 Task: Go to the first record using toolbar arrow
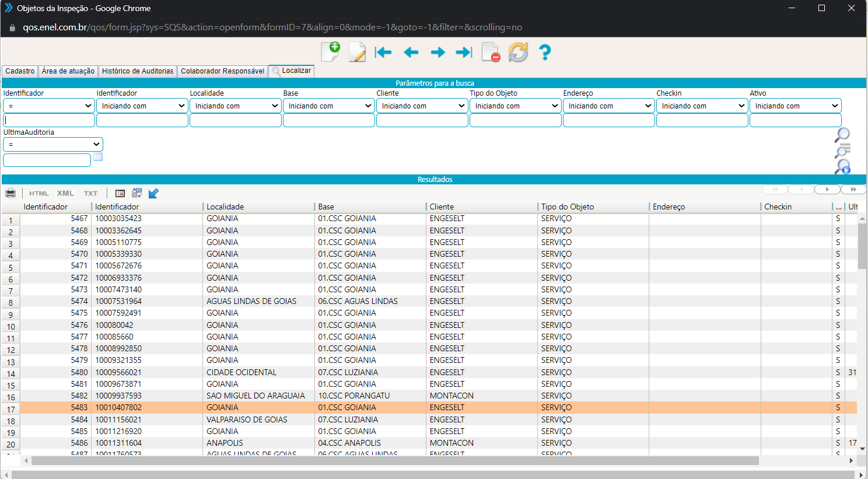[383, 53]
